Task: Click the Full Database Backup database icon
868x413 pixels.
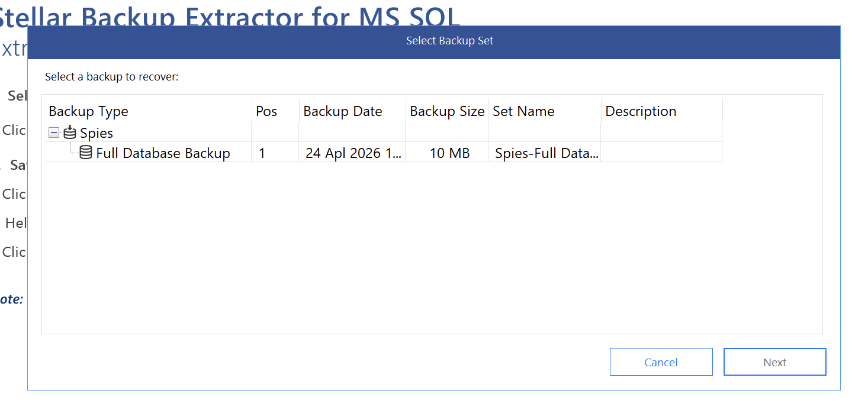Action: point(86,153)
